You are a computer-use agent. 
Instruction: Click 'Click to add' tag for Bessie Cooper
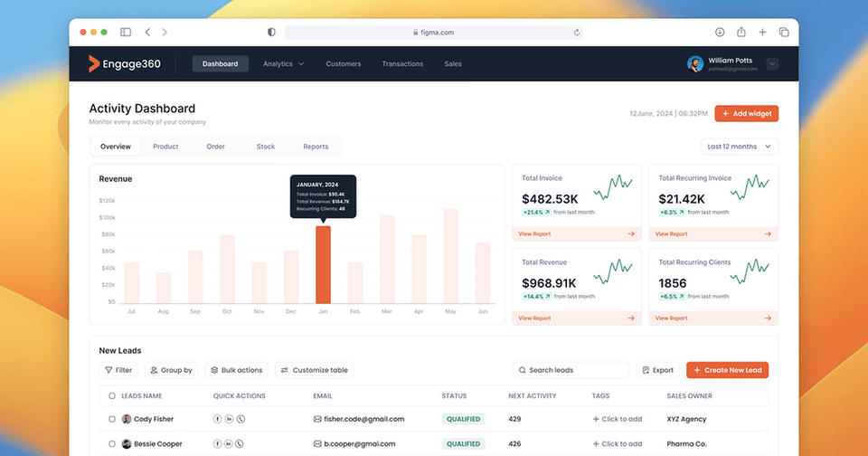[x=618, y=444]
